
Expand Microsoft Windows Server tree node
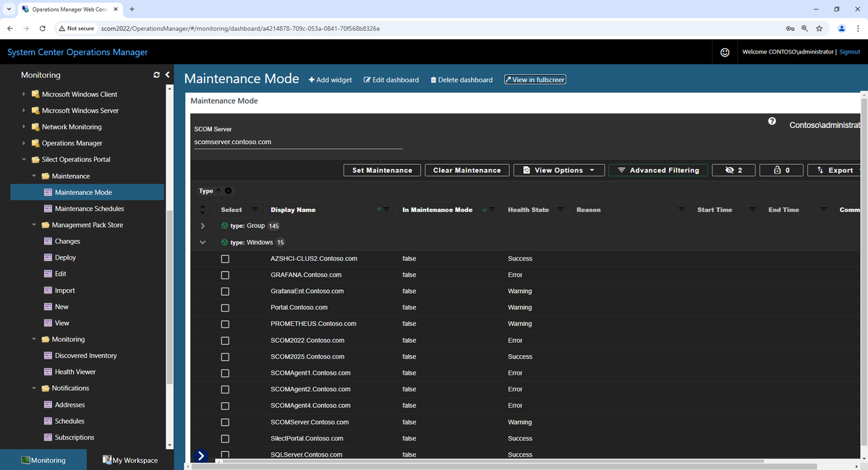tap(24, 111)
